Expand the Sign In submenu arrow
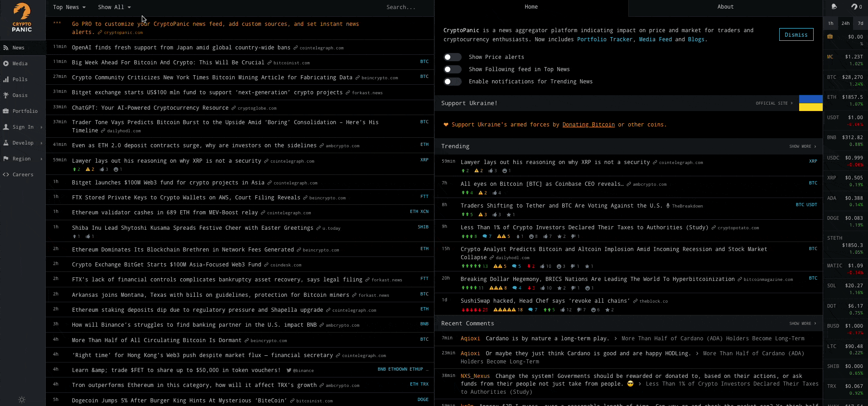Image resolution: width=868 pixels, height=406 pixels. (x=41, y=127)
